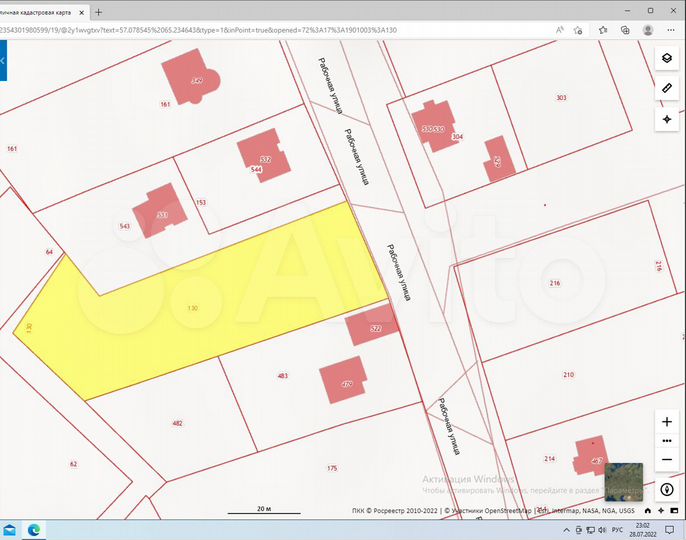The width and height of the screenshot is (686, 540).
Task: Open the three-dot zoom options button
Action: [666, 440]
